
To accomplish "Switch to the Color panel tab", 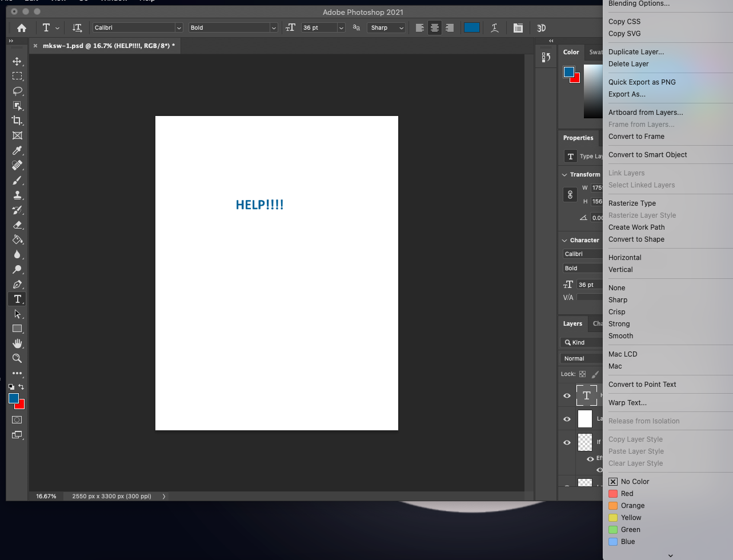I will (x=571, y=51).
